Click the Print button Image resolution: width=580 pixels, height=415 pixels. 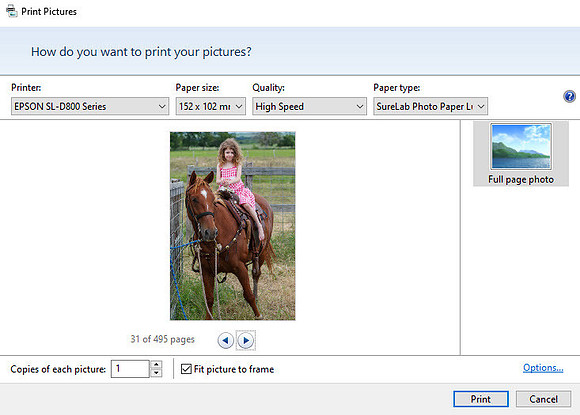(480, 399)
